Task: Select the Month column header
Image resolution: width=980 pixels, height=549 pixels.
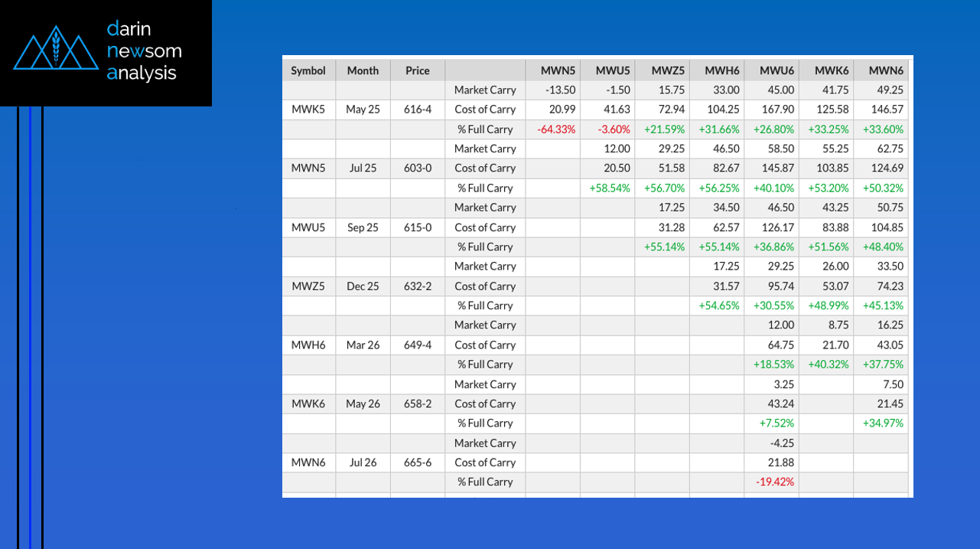Action: tap(363, 70)
